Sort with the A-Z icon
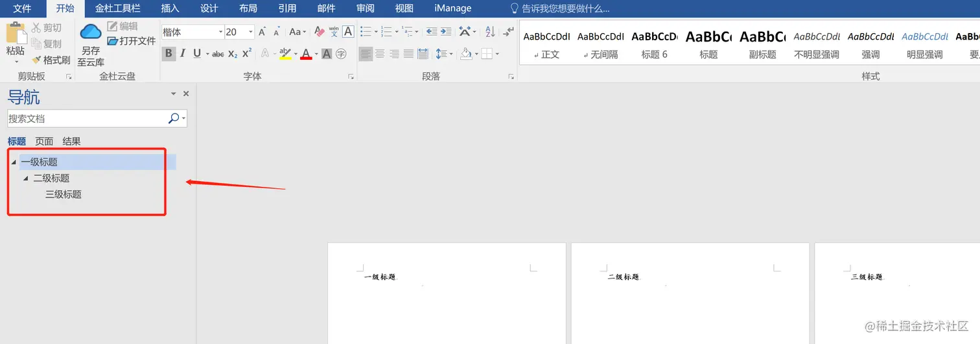This screenshot has height=344, width=980. point(490,32)
